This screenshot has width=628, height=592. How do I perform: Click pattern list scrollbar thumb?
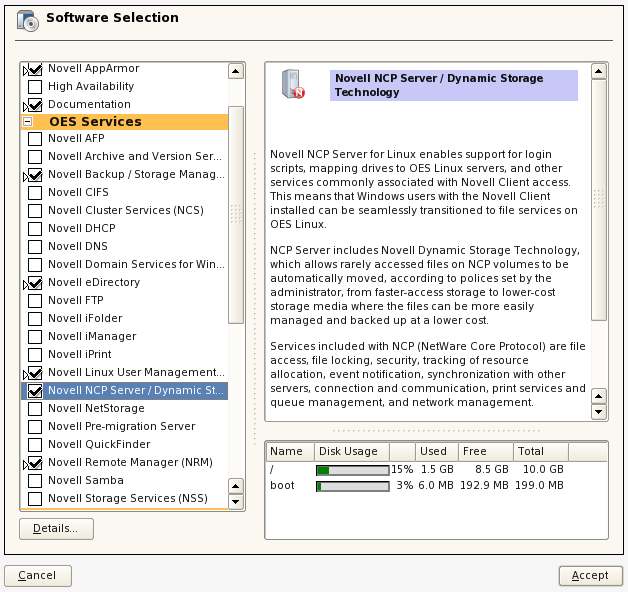point(236,214)
